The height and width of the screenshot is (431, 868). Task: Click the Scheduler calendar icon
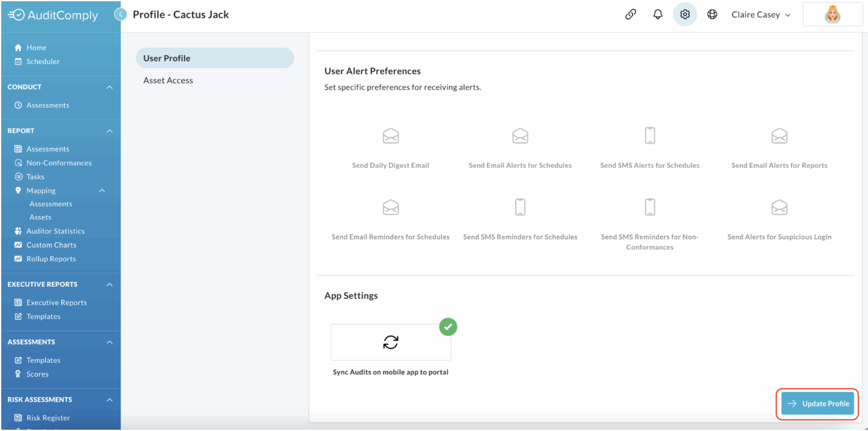tap(18, 61)
